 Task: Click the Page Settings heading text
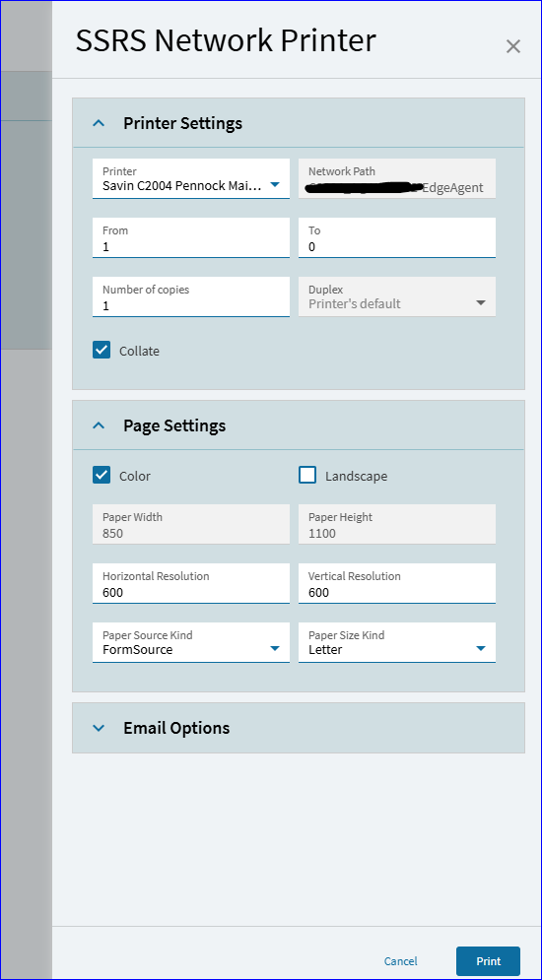coord(174,425)
